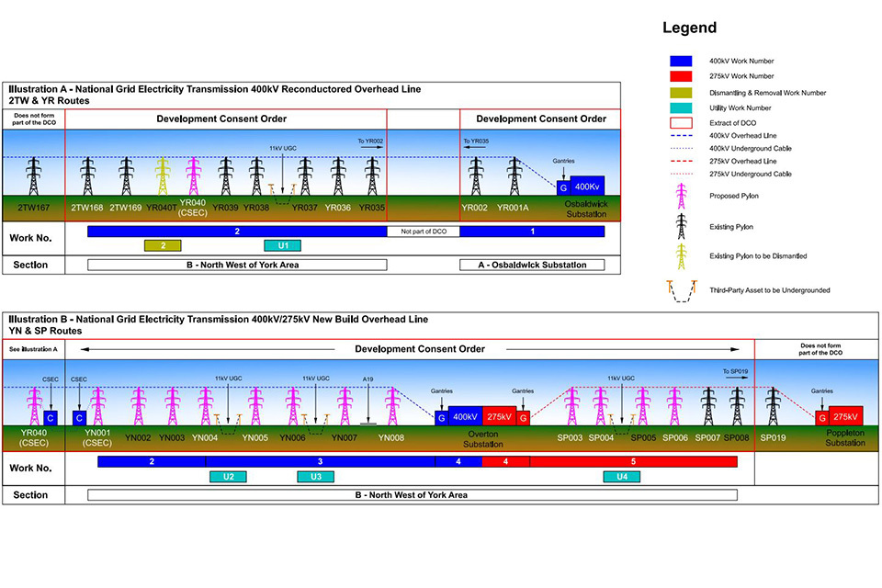Image resolution: width=882 pixels, height=588 pixels.
Task: Pick the red 275kV Work Number legend swatch
Action: point(682,76)
